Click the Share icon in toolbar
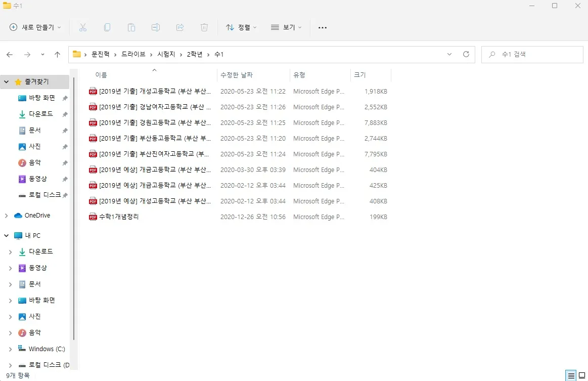 pos(180,27)
